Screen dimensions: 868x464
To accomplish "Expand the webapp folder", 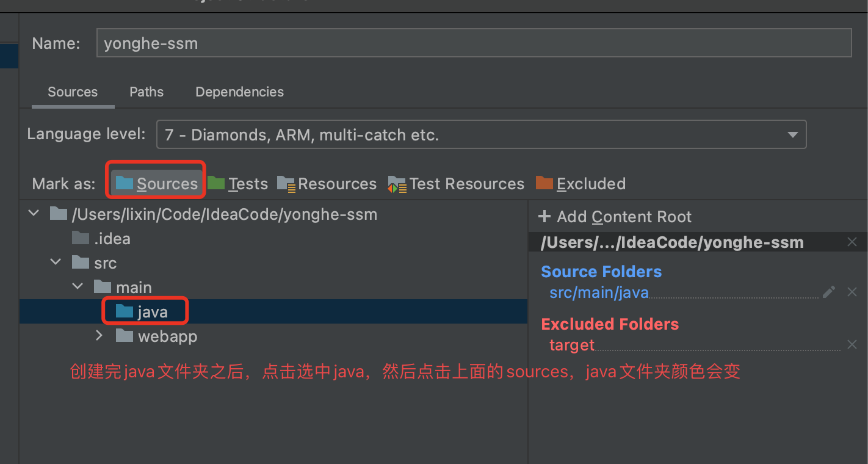I will point(99,335).
